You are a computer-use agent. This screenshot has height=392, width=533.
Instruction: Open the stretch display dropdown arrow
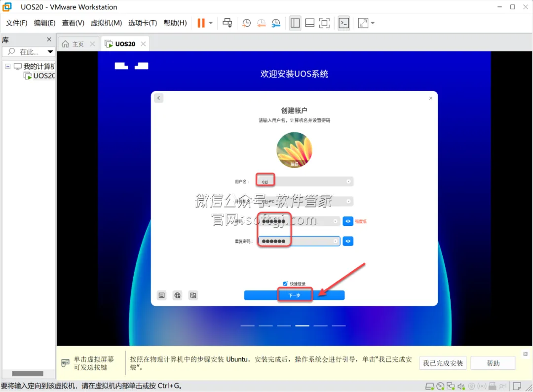pos(373,23)
